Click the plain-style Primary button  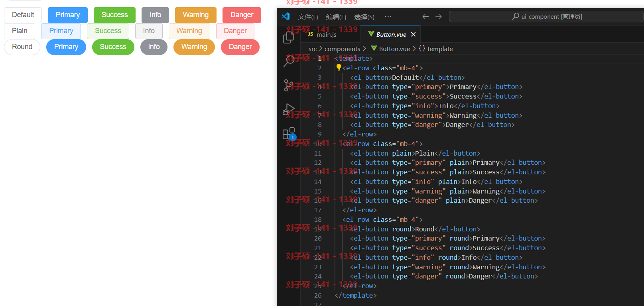click(61, 31)
